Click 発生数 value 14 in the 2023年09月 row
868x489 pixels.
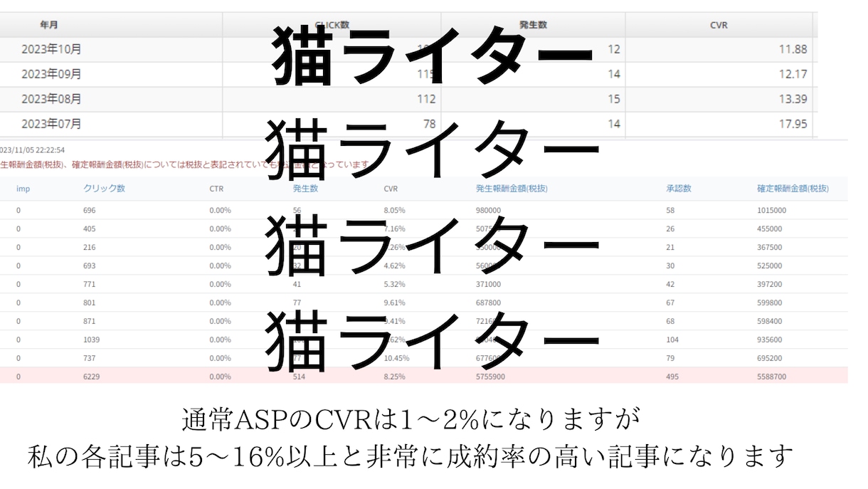[614, 74]
